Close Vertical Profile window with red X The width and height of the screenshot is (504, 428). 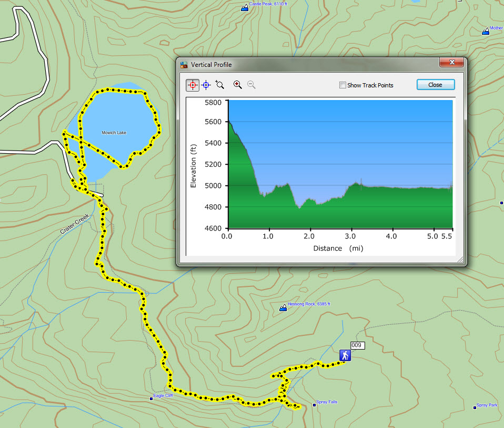[451, 63]
